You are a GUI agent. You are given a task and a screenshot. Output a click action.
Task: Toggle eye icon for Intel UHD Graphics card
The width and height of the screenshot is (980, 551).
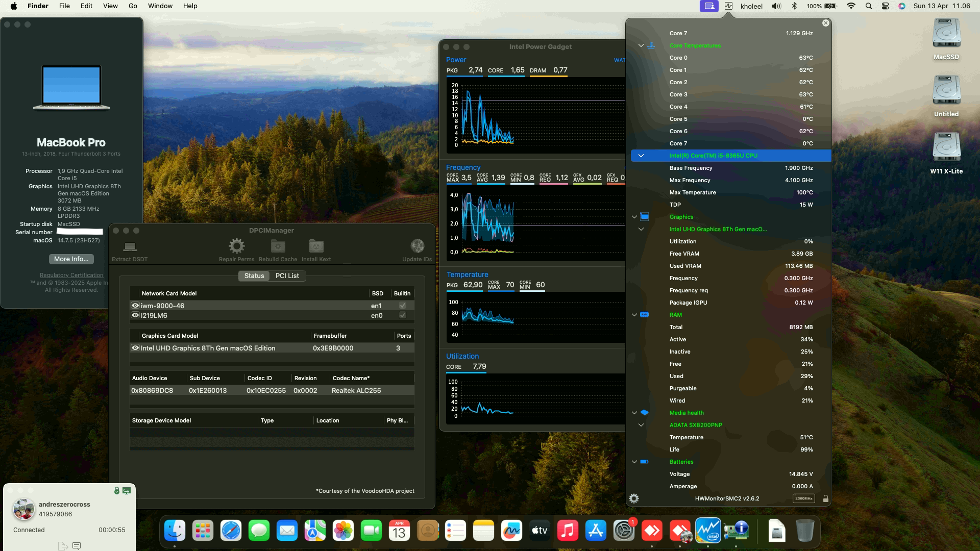tap(135, 348)
